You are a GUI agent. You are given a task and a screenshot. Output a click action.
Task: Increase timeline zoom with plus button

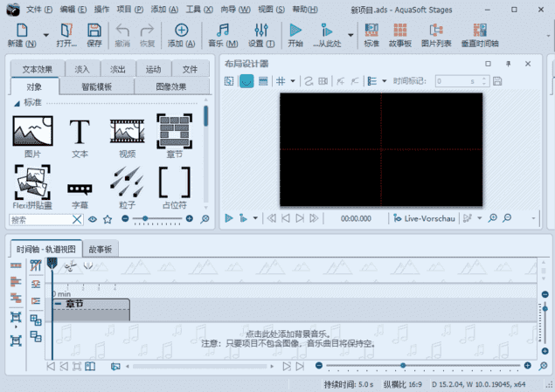(527, 366)
